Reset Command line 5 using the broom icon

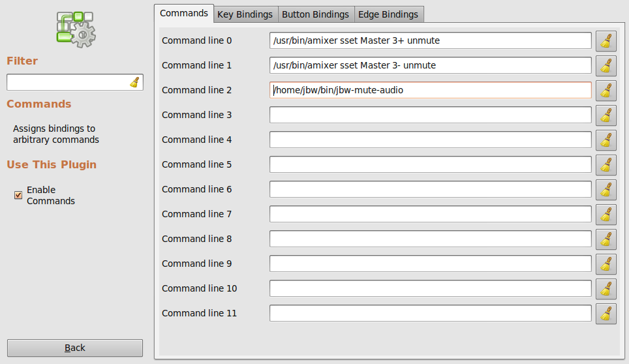[606, 164]
